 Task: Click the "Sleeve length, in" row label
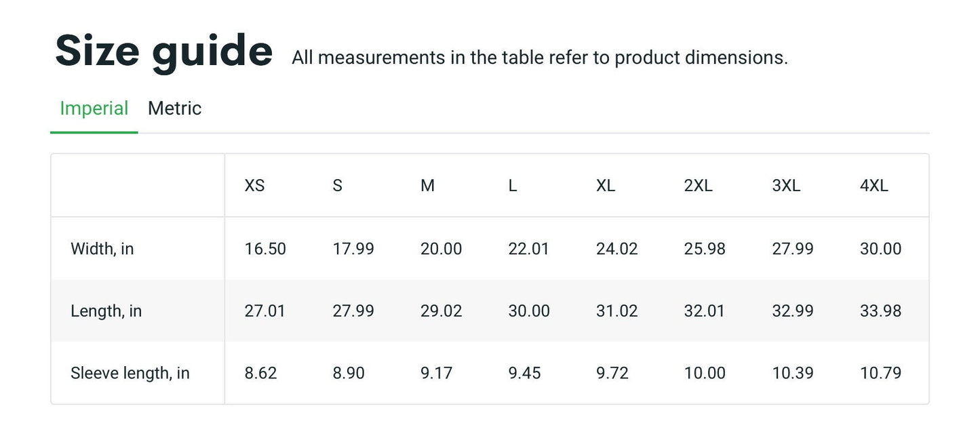click(130, 373)
